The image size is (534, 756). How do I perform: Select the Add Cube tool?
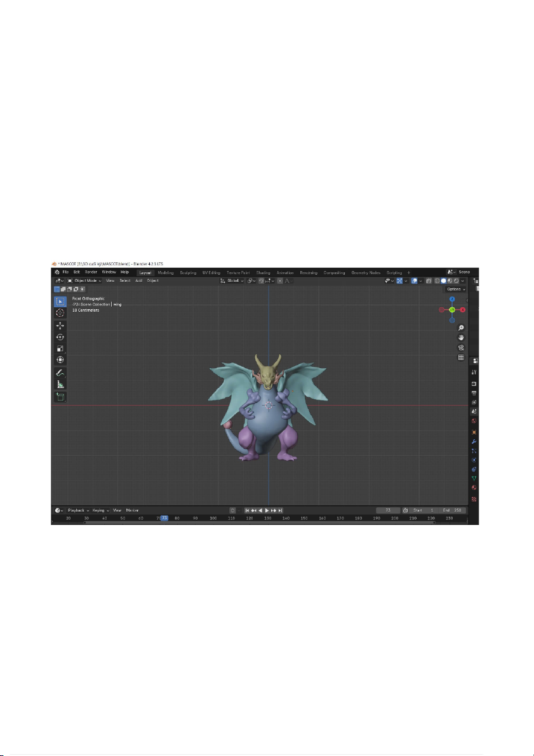(60, 397)
